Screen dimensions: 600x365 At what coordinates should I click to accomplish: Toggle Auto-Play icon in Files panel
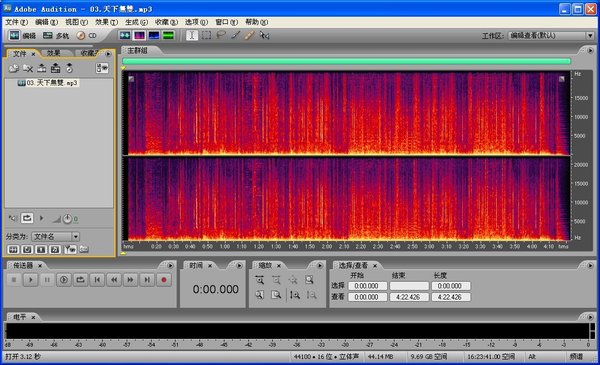tap(13, 218)
